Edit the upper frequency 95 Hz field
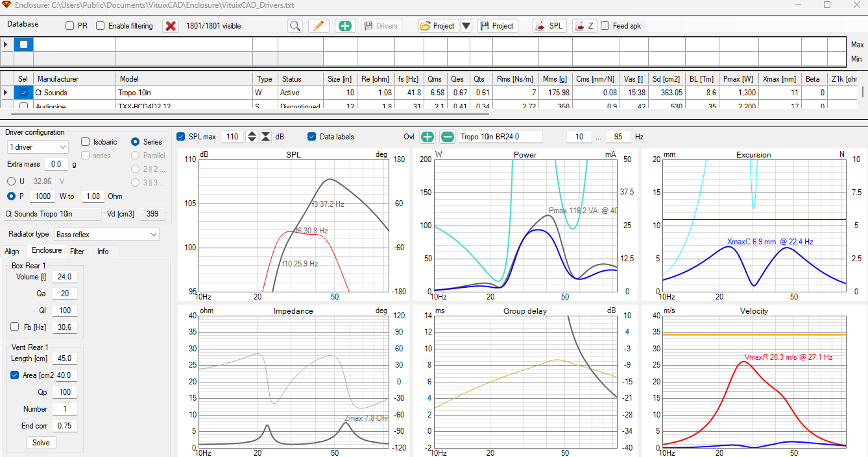This screenshot has height=457, width=868. coord(618,137)
